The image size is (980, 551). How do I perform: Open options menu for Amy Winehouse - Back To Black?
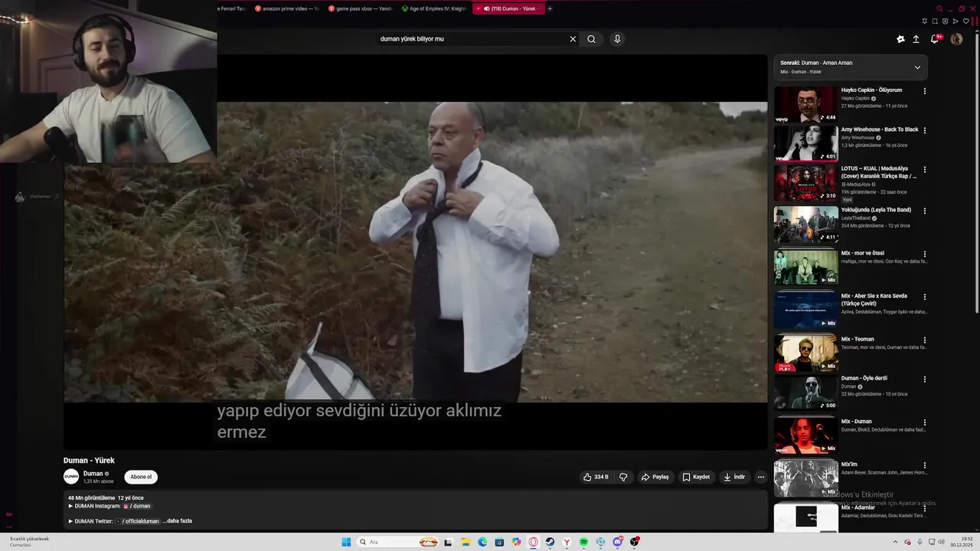click(924, 131)
